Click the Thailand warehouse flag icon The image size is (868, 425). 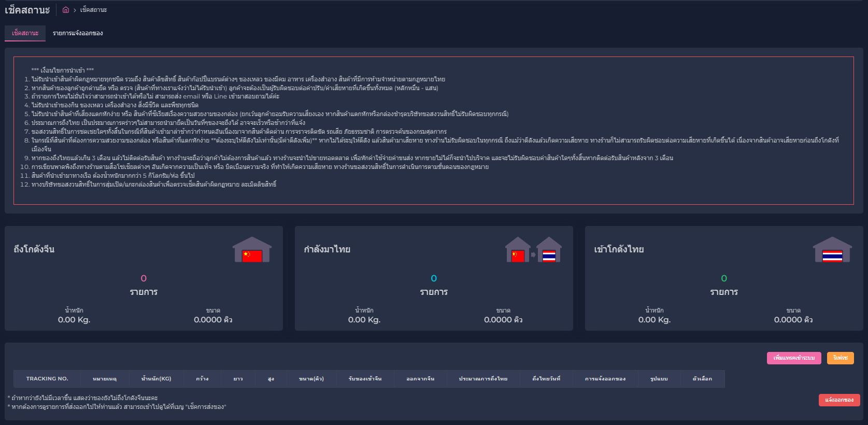832,250
